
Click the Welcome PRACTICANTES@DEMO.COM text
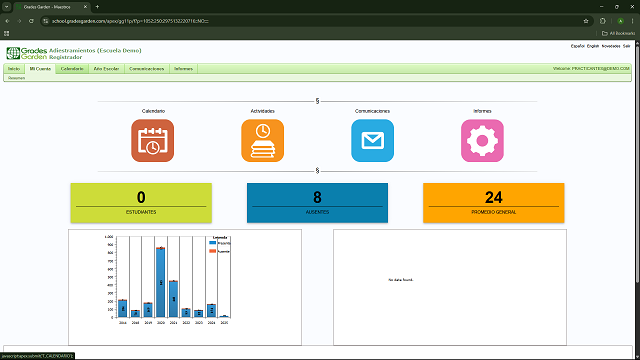pos(591,69)
